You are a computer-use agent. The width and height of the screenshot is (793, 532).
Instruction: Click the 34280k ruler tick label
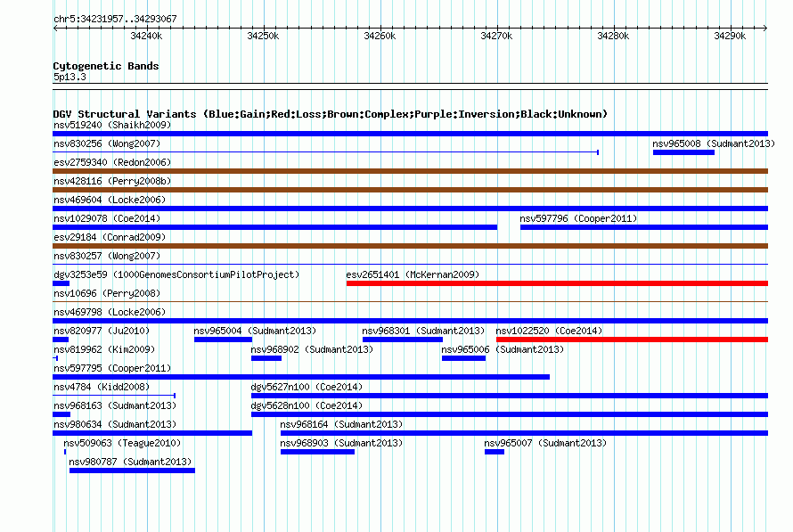[614, 36]
